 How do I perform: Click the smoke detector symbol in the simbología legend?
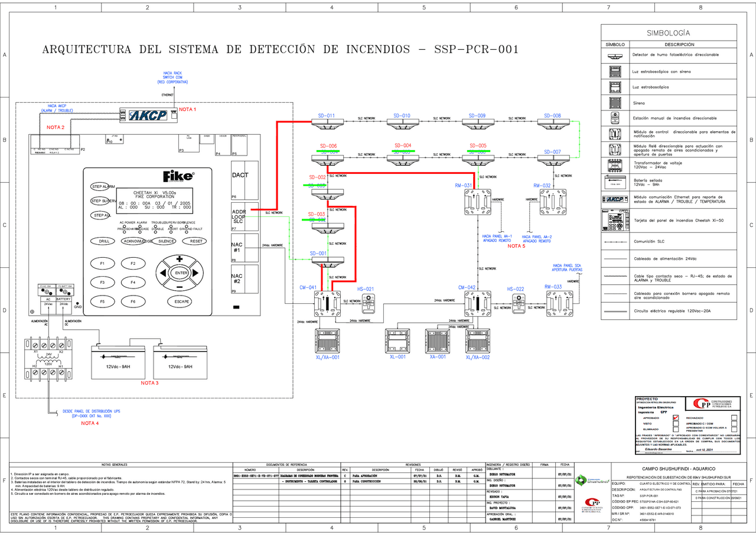(x=615, y=57)
